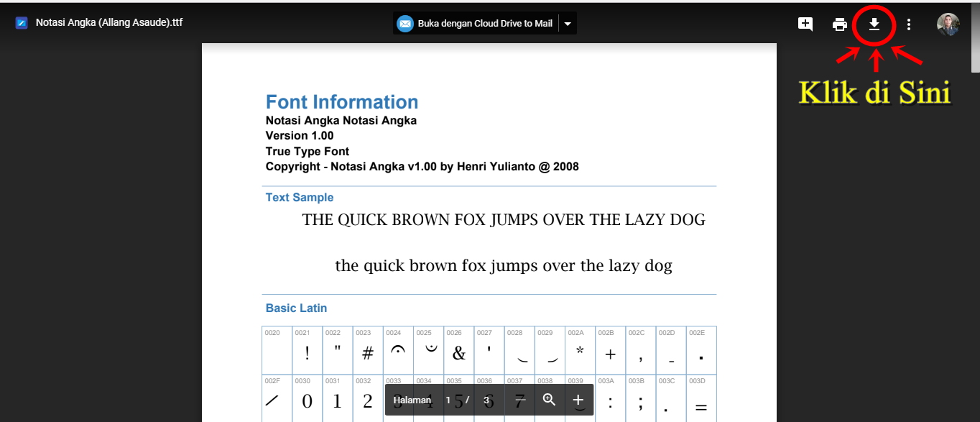Viewport: 980px width, 422px height.
Task: Click the download icon in top toolbar
Action: (x=874, y=24)
